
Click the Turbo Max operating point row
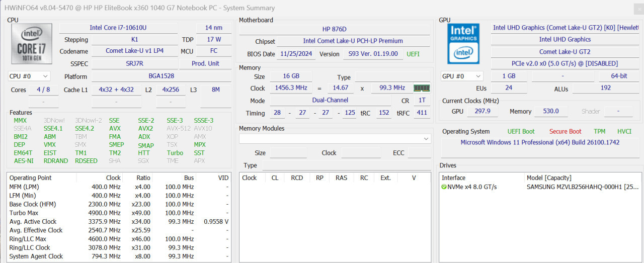coord(119,213)
